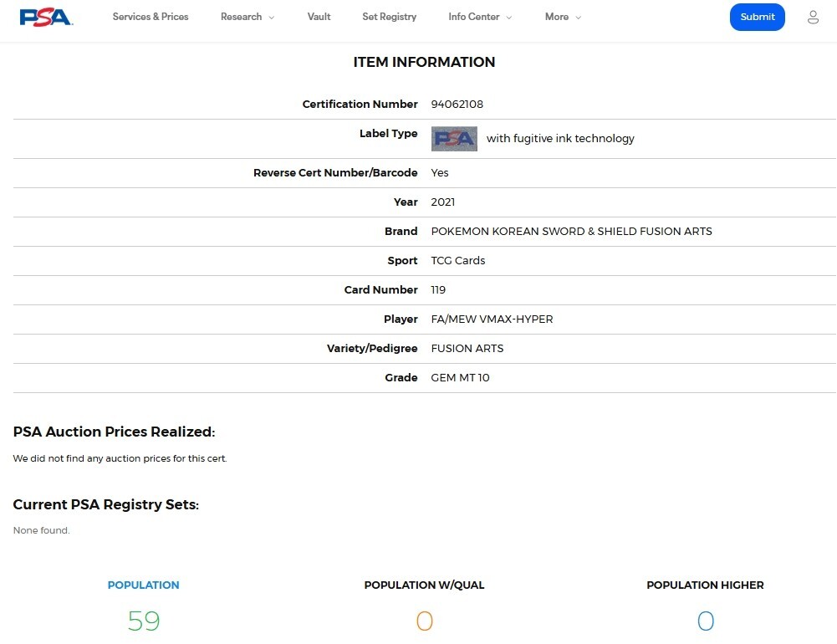837x644 pixels.
Task: Click the POPULATION link heading
Action: tap(143, 585)
